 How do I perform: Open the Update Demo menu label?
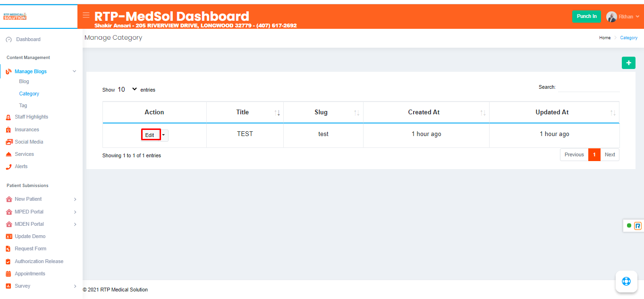(30, 237)
